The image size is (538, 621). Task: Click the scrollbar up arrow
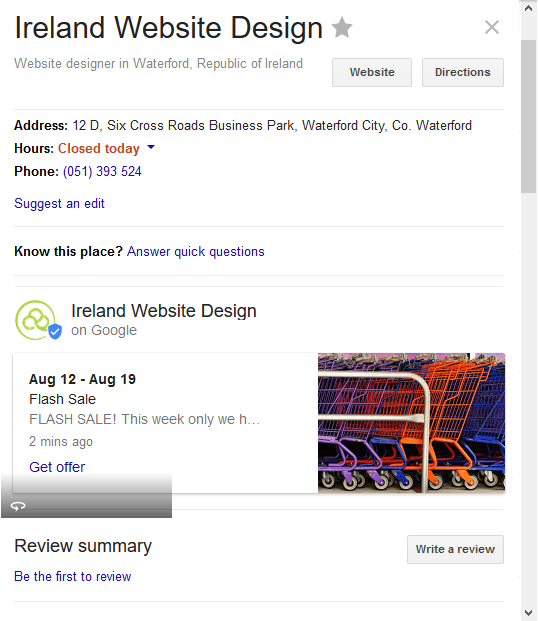coord(528,8)
